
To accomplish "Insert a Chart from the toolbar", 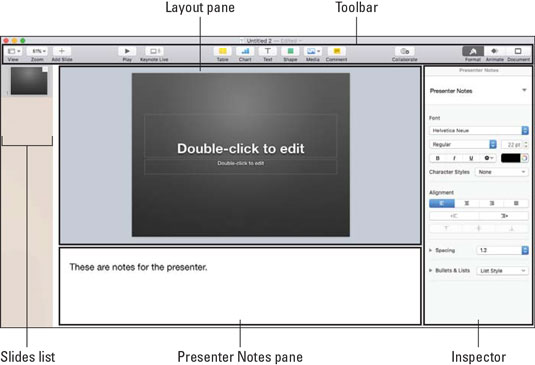I will click(x=245, y=51).
